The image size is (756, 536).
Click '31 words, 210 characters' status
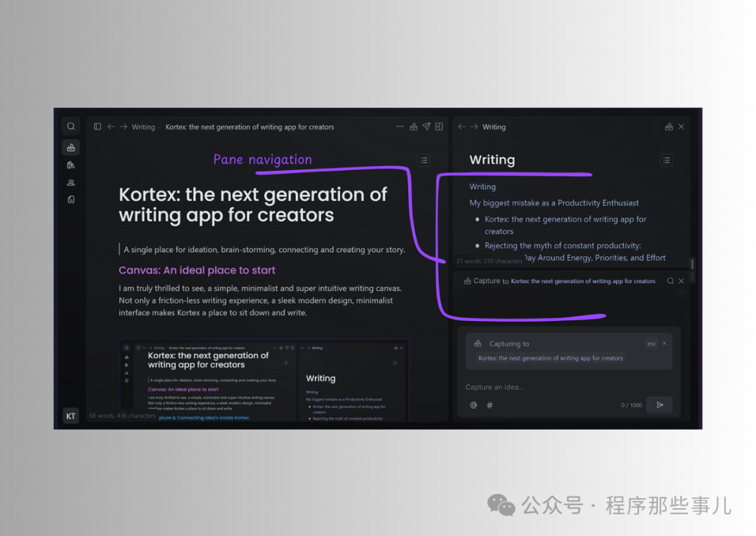point(489,261)
